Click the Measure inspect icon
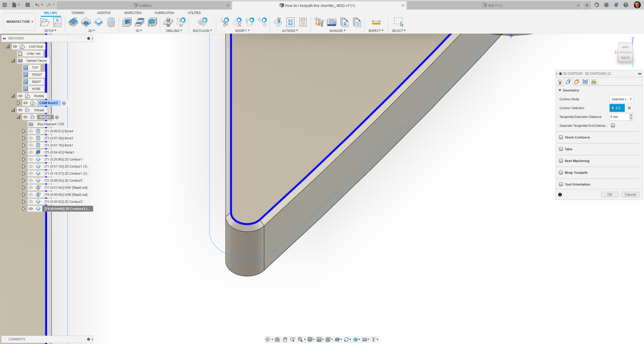The width and height of the screenshot is (644, 344). click(x=376, y=22)
